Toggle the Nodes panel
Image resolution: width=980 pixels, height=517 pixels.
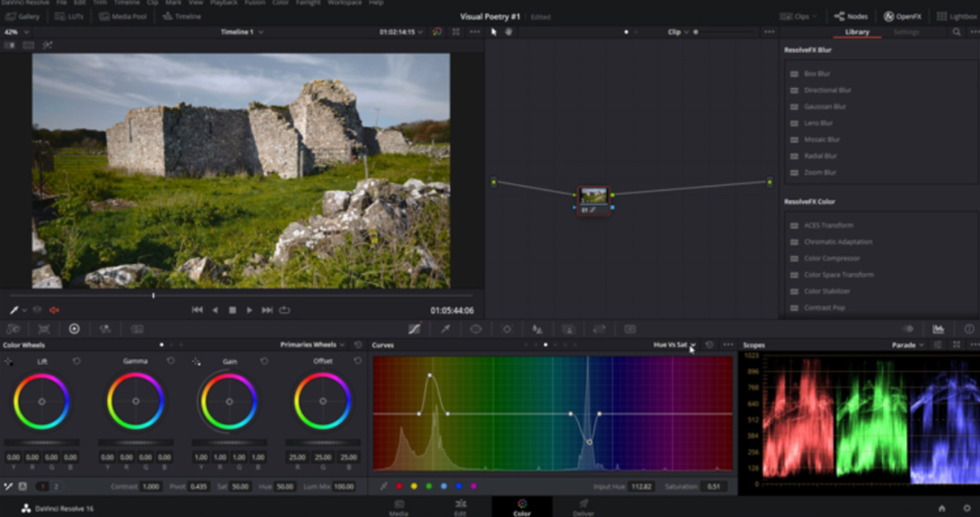pyautogui.click(x=850, y=16)
